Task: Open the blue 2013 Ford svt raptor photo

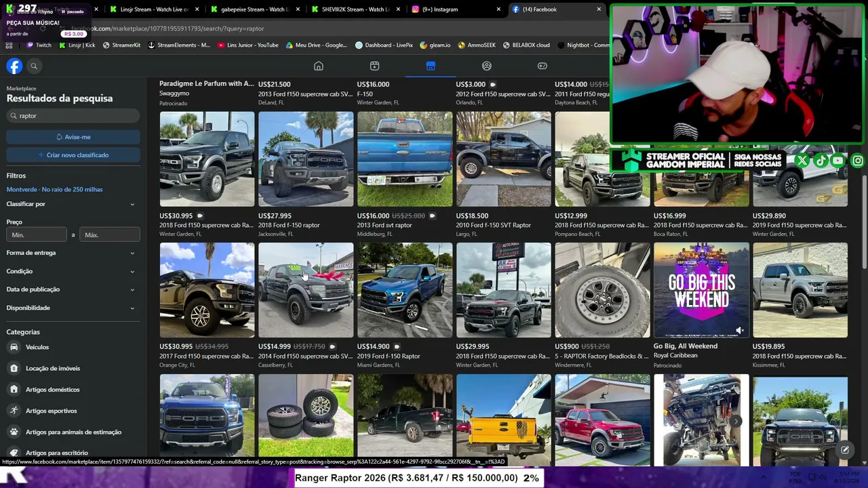Action: pos(405,159)
